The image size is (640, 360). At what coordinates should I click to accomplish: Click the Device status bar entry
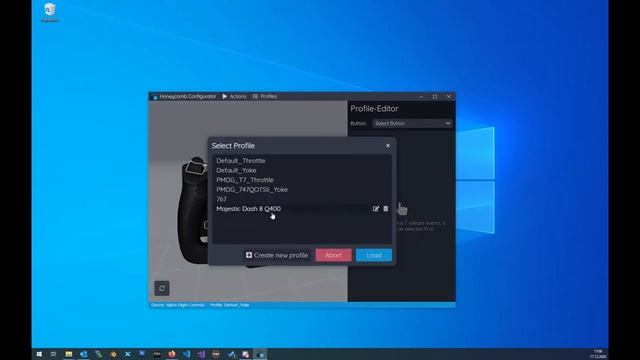point(178,305)
